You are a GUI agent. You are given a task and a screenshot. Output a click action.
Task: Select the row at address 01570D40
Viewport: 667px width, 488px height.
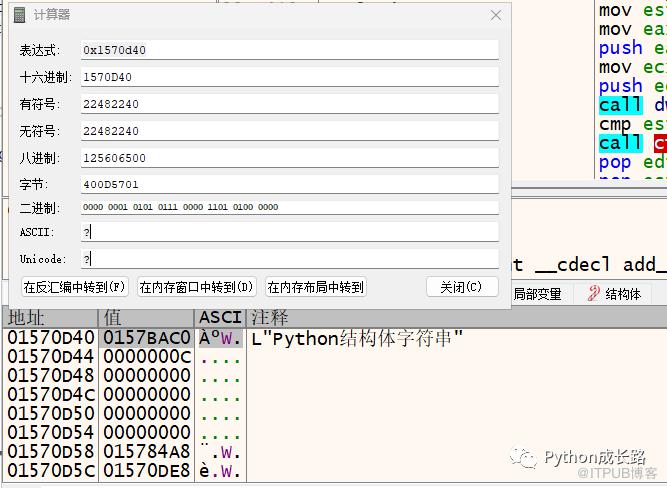coord(50,337)
